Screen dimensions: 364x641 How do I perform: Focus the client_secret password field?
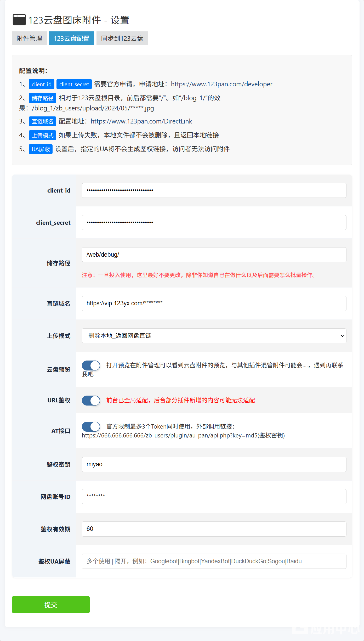[214, 223]
